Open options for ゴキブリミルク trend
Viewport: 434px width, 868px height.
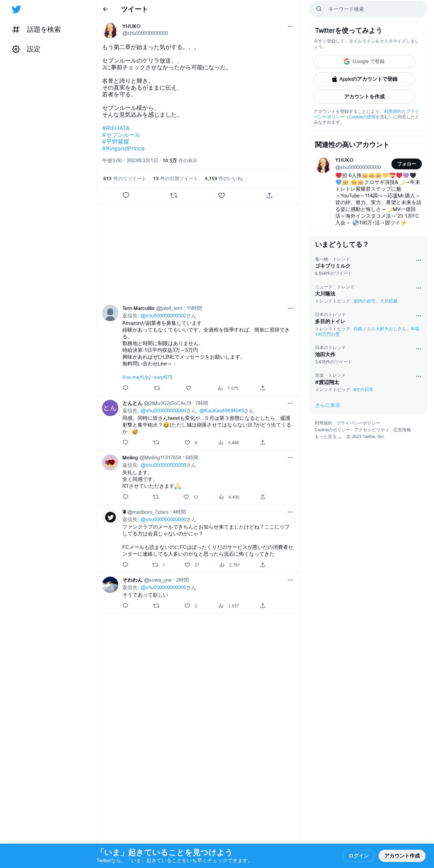pyautogui.click(x=418, y=260)
